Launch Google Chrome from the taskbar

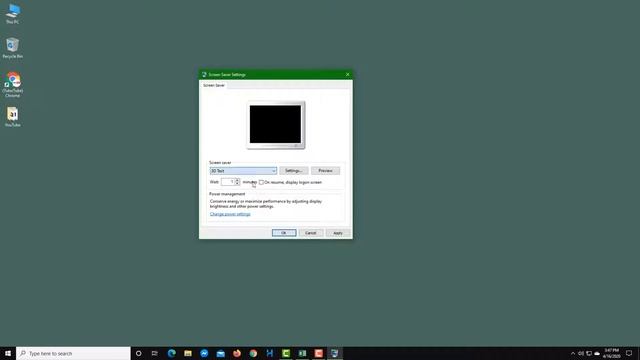(253, 353)
